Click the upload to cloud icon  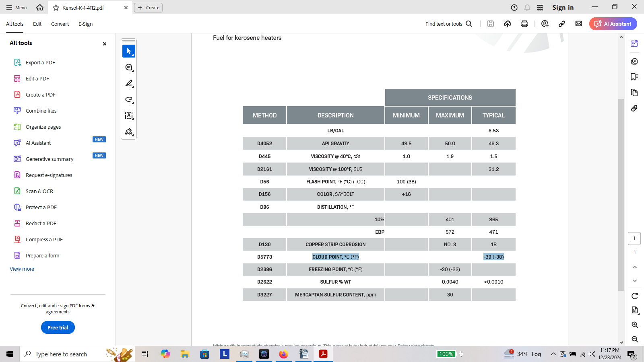click(508, 24)
